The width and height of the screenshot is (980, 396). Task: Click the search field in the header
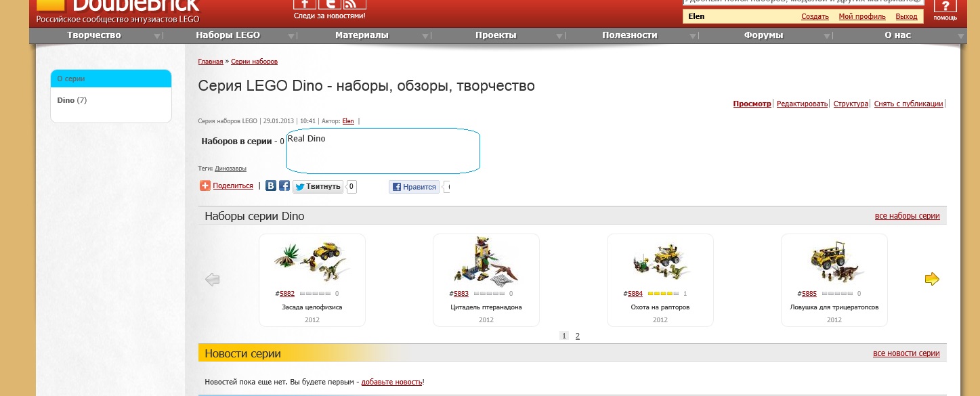tap(802, 2)
